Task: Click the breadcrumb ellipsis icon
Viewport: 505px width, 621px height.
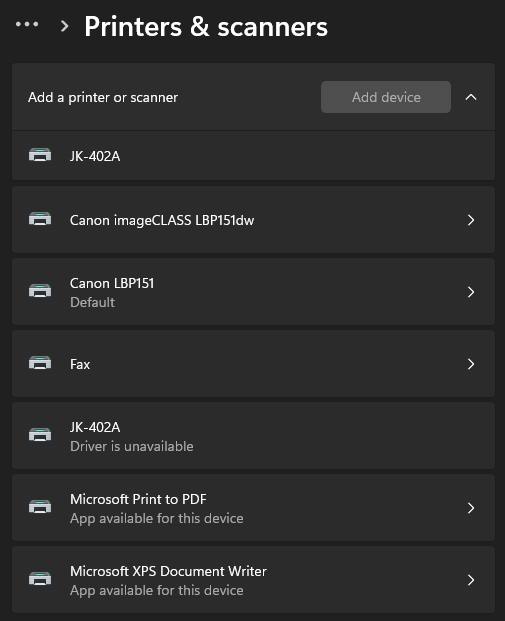Action: (x=27, y=25)
